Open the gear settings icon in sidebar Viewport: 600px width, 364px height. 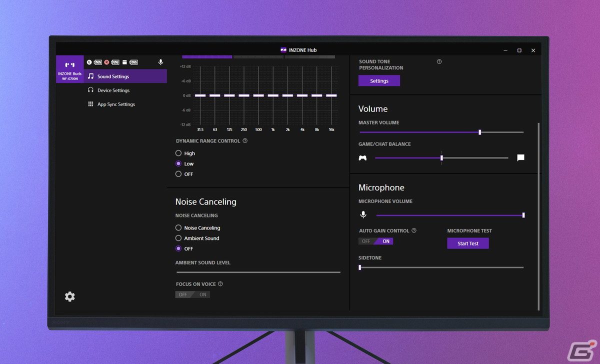click(70, 296)
